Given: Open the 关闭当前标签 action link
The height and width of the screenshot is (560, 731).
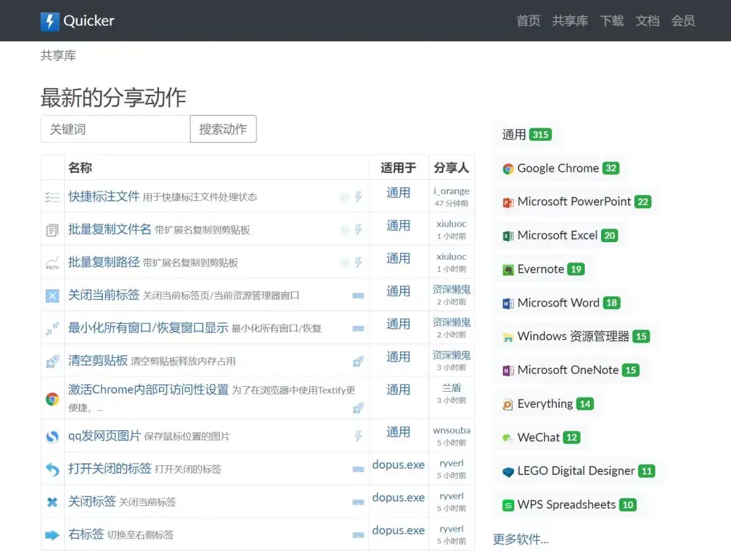Looking at the screenshot, I should pyautogui.click(x=104, y=295).
